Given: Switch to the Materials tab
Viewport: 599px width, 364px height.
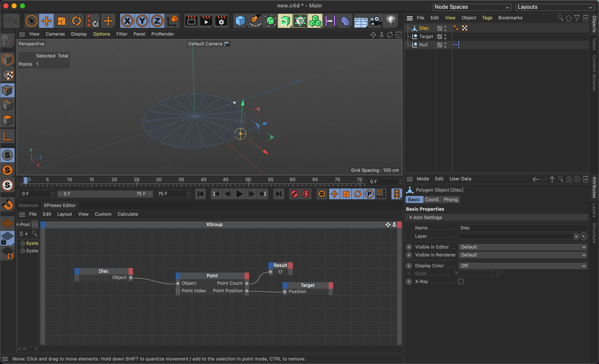Looking at the screenshot, I should [28, 205].
